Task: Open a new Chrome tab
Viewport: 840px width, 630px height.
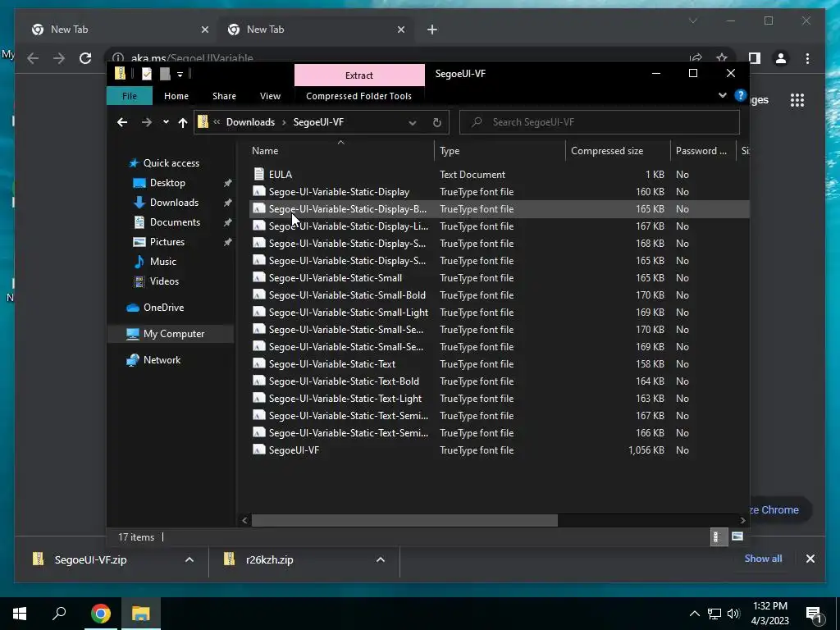Action: pos(432,30)
